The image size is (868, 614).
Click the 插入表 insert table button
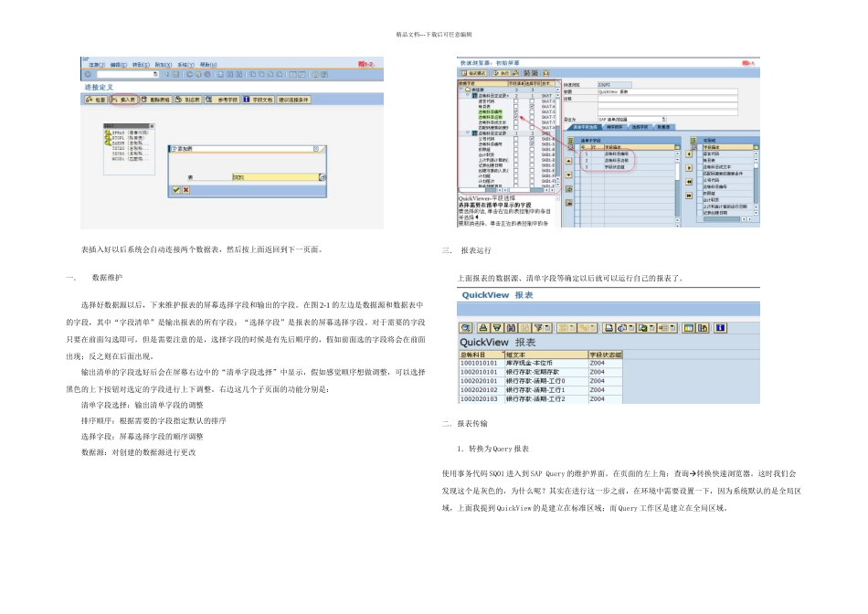[x=124, y=100]
